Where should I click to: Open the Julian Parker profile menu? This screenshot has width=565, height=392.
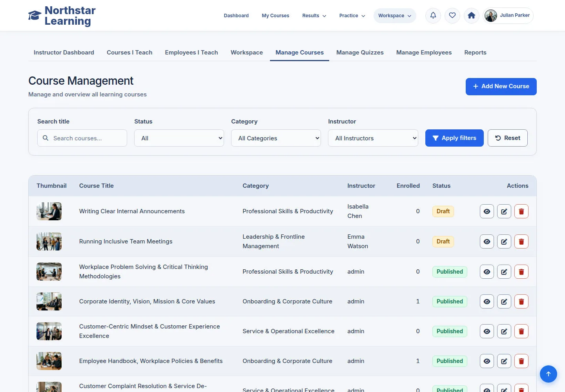tap(508, 16)
